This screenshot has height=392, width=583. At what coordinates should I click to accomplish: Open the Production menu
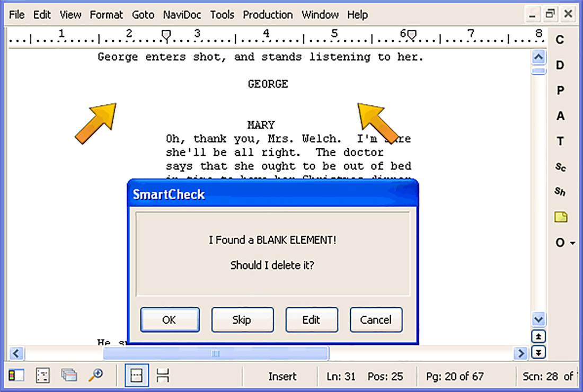tap(268, 15)
